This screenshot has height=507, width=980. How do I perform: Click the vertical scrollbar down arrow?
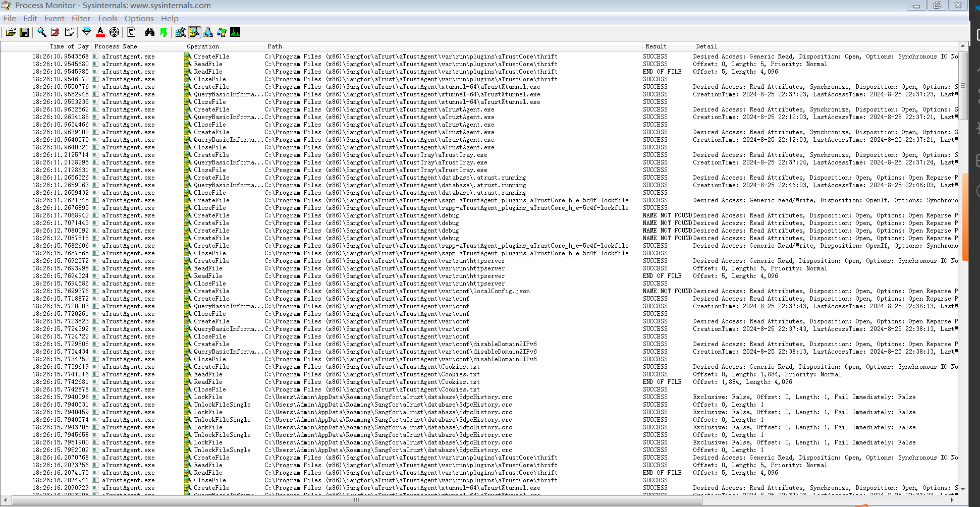coord(963,489)
